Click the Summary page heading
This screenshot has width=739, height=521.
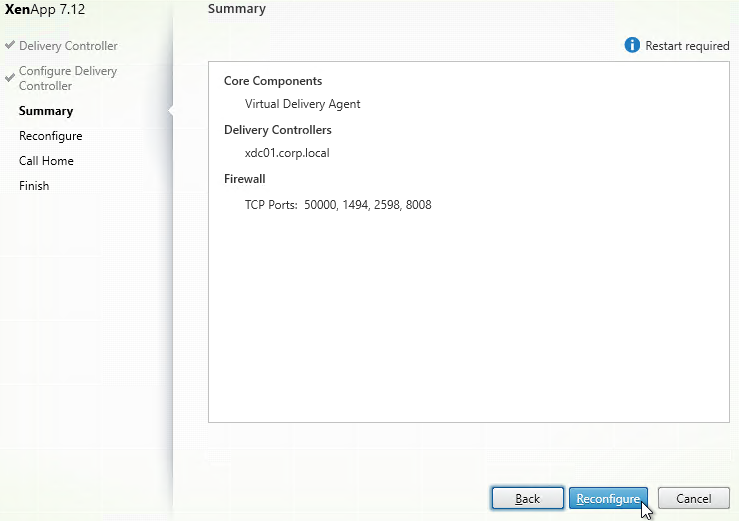[237, 8]
